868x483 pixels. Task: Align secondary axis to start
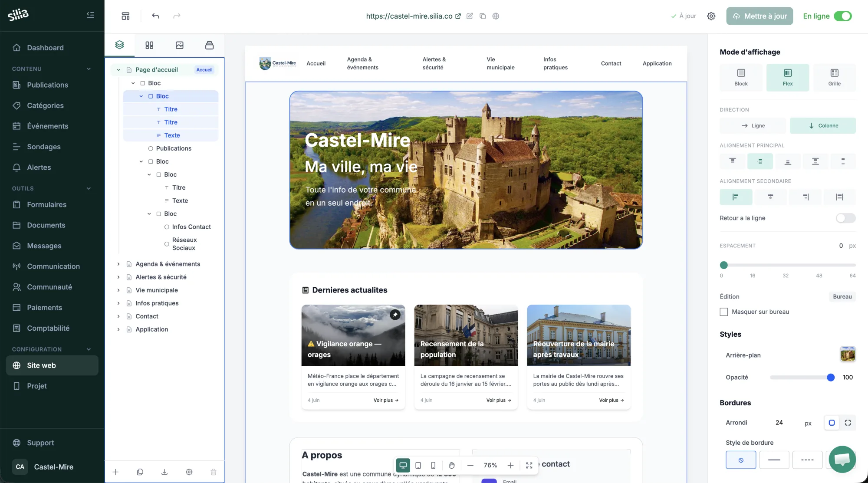736,197
